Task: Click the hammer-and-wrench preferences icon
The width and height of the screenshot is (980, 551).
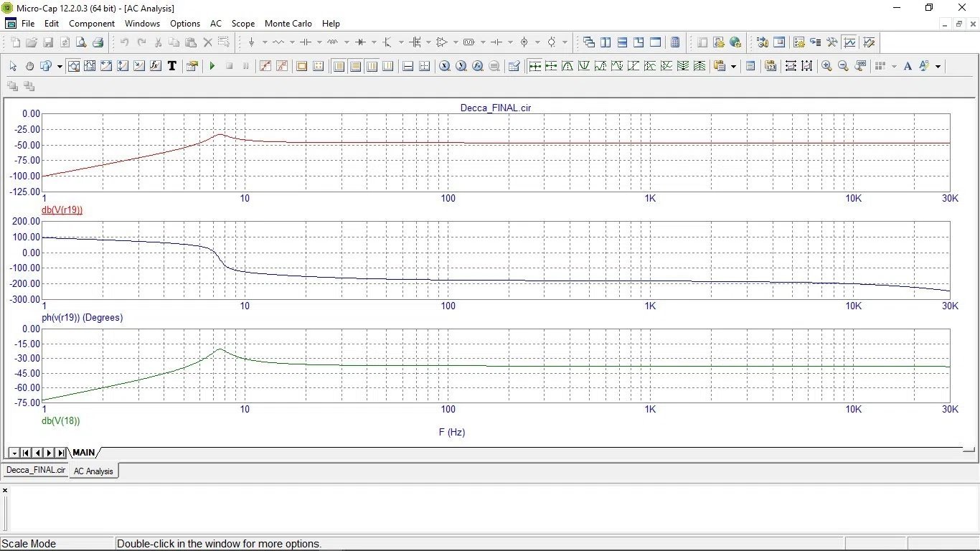Action: tap(832, 42)
